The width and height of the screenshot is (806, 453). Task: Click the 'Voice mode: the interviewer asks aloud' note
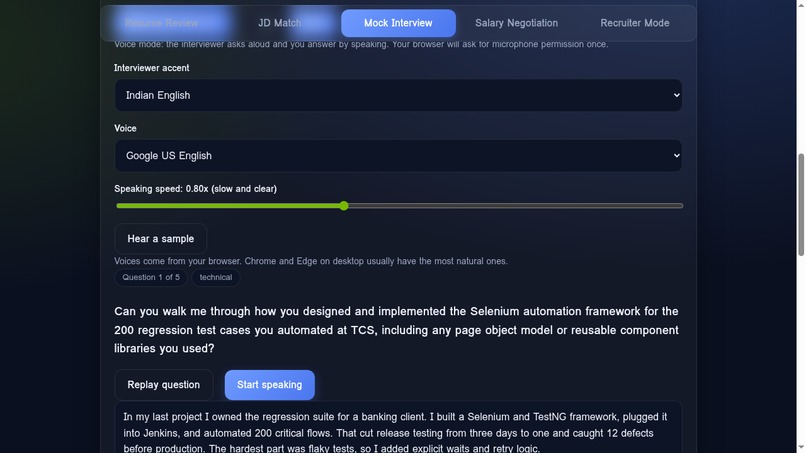coord(361,44)
